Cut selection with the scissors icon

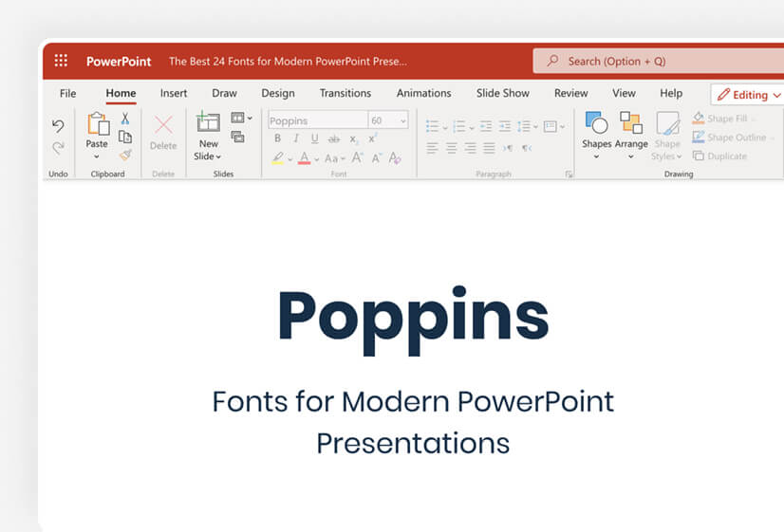point(125,119)
